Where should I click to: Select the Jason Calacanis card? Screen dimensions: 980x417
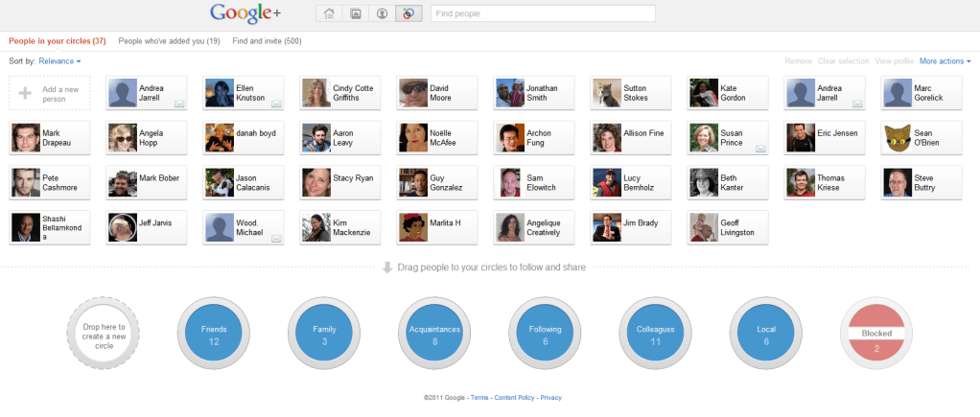(x=244, y=182)
